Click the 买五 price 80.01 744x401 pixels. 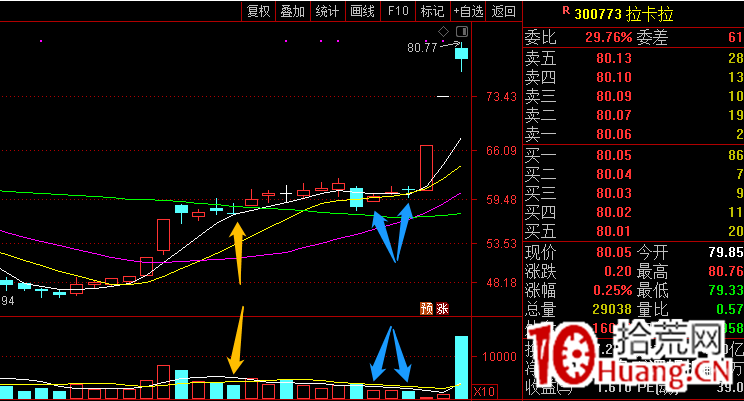point(614,231)
